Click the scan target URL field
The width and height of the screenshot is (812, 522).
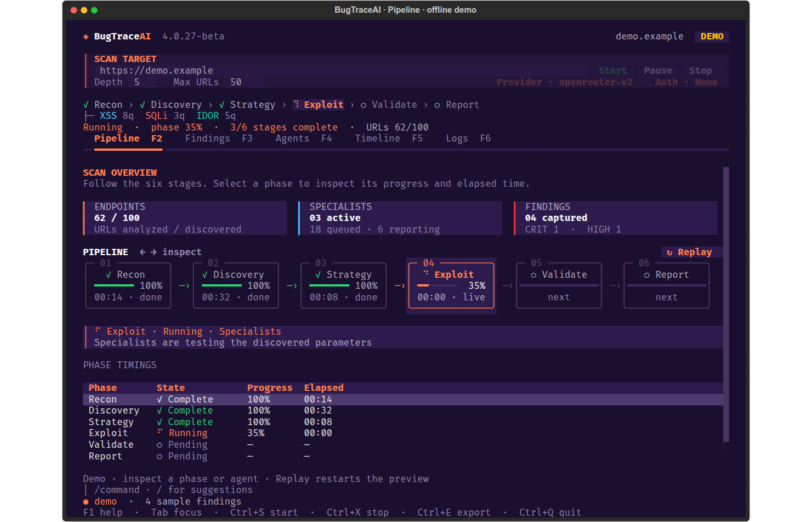click(341, 71)
